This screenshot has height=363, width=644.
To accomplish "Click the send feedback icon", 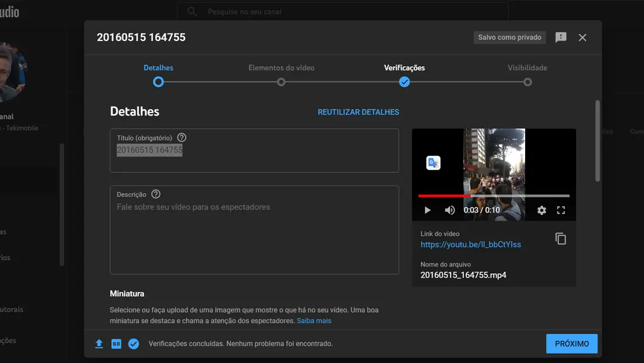I will pyautogui.click(x=561, y=37).
